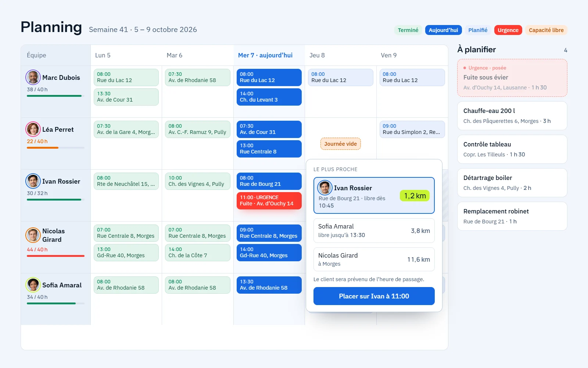588x368 pixels.
Task: Open the 'Chauffe-eau 200 l' card
Action: tap(512, 116)
